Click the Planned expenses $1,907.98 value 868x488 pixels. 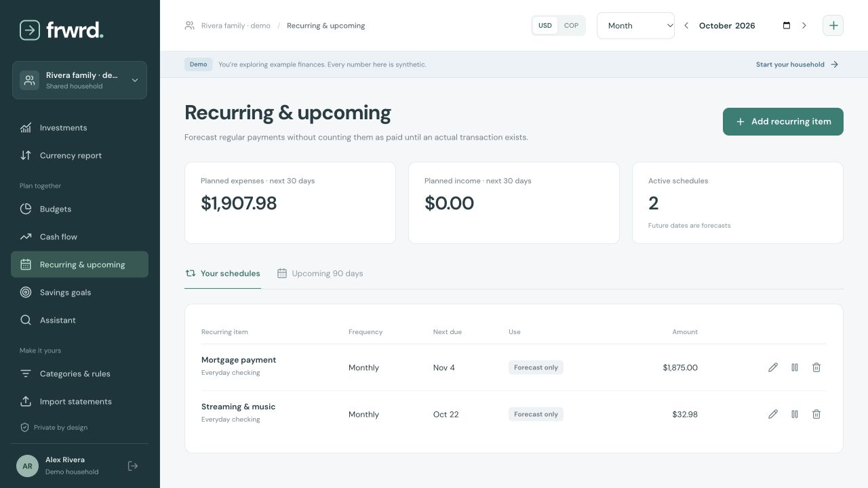click(239, 203)
